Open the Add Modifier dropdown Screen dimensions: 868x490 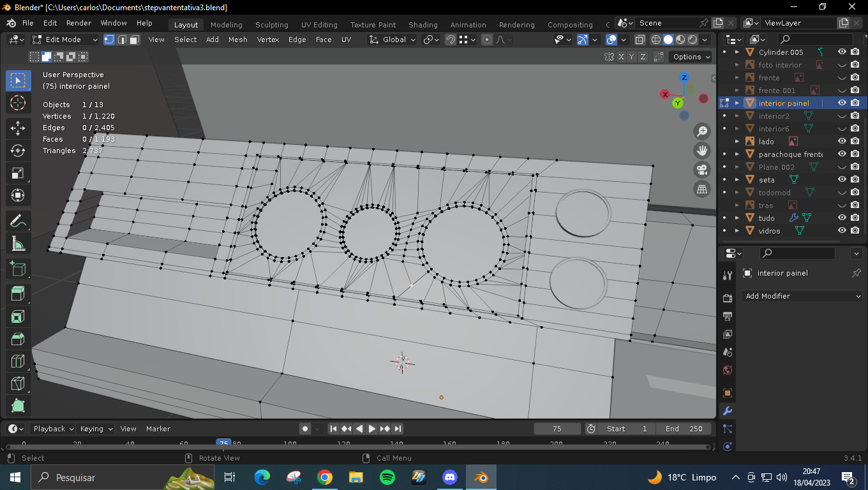coord(803,296)
